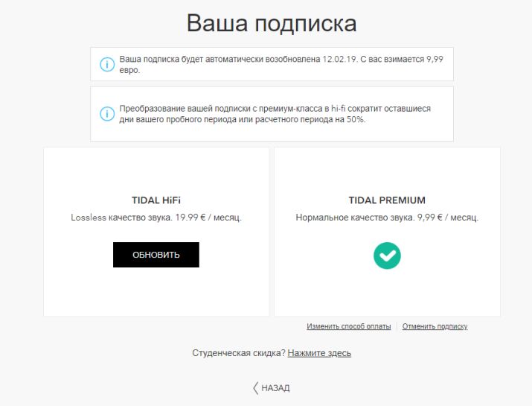Click the divider between the payment and cancel links
Image resolution: width=532 pixels, height=406 pixels.
pyautogui.click(x=397, y=326)
